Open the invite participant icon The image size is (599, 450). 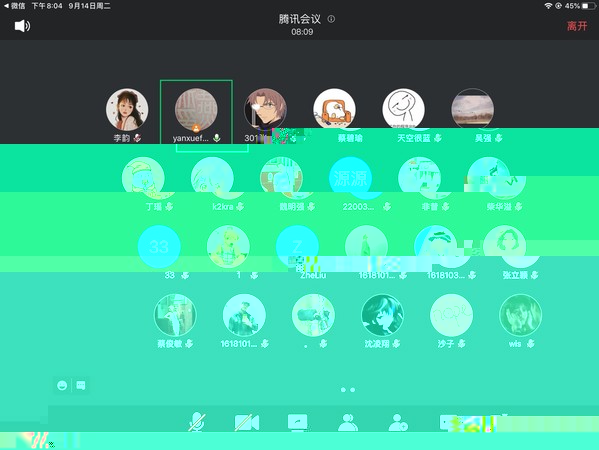(398, 422)
